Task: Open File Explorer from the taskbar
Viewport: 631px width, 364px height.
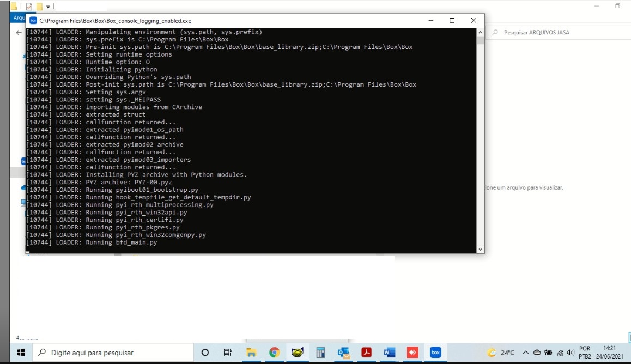Action: pyautogui.click(x=252, y=353)
